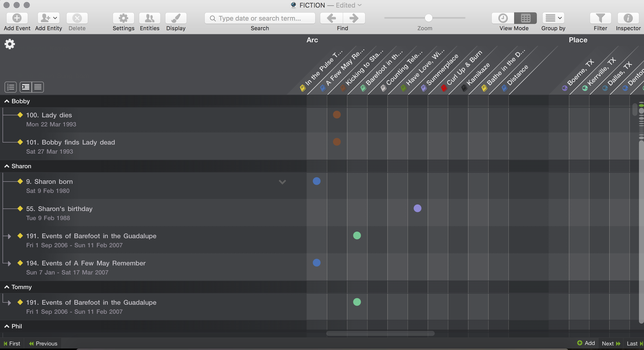Show the Inspector panel
Image resolution: width=644 pixels, height=350 pixels.
point(628,18)
